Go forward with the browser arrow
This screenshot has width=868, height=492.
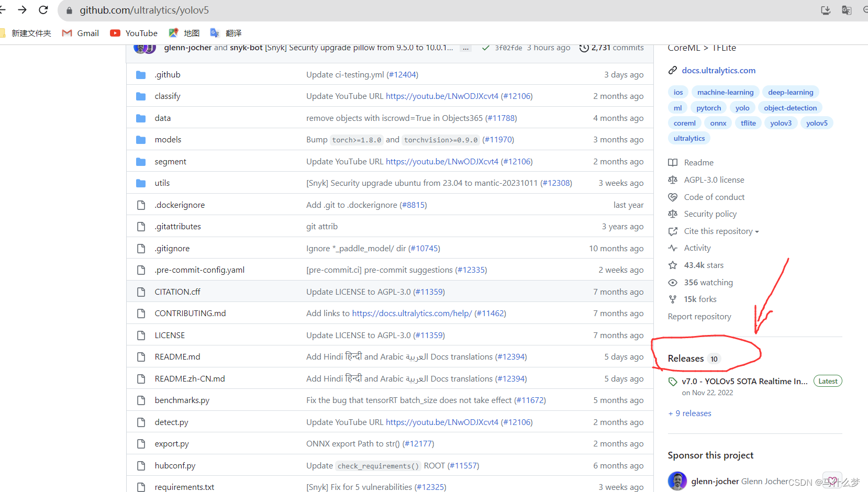coord(22,10)
